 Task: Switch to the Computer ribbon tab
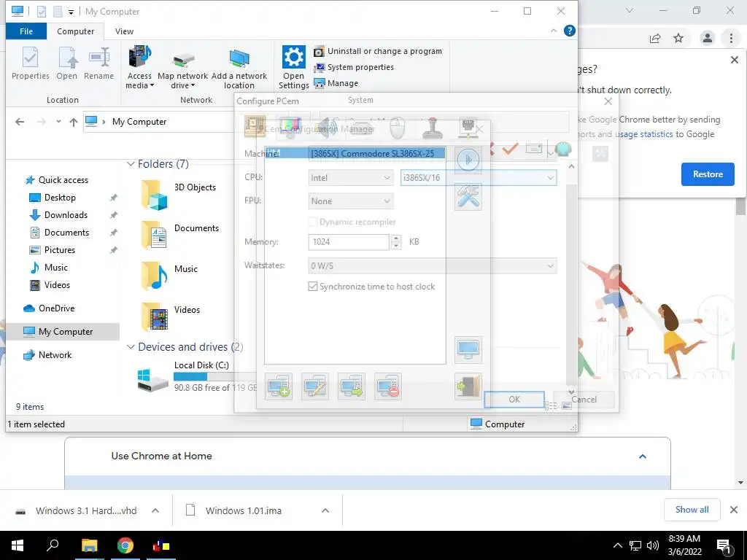[75, 31]
